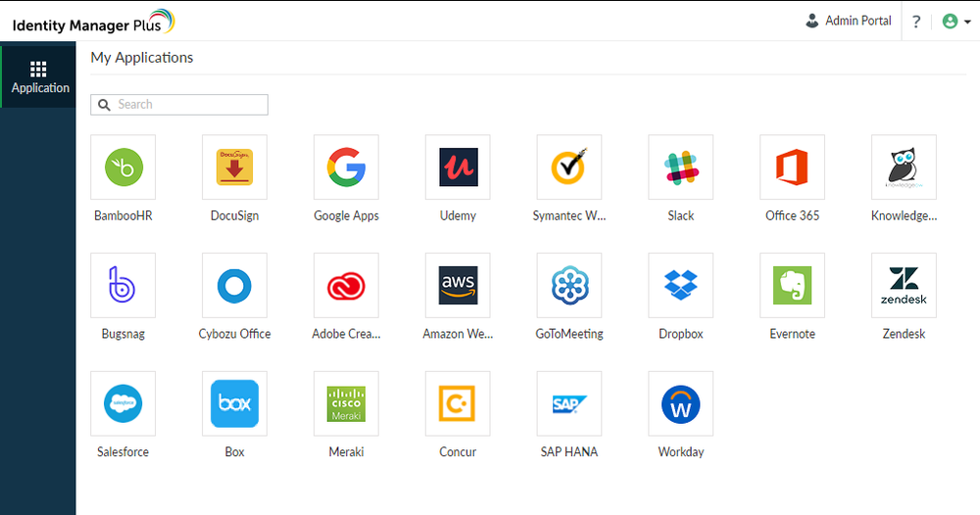Open the Google Apps tile
The width and height of the screenshot is (980, 515).
pyautogui.click(x=346, y=167)
